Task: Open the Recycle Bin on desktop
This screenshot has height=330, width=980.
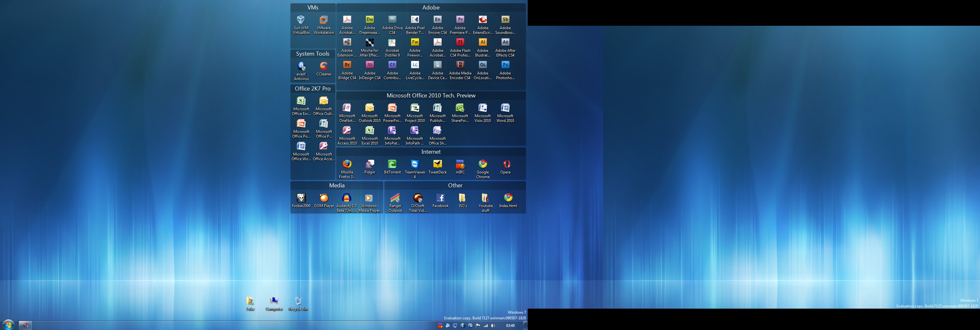Action: click(298, 301)
